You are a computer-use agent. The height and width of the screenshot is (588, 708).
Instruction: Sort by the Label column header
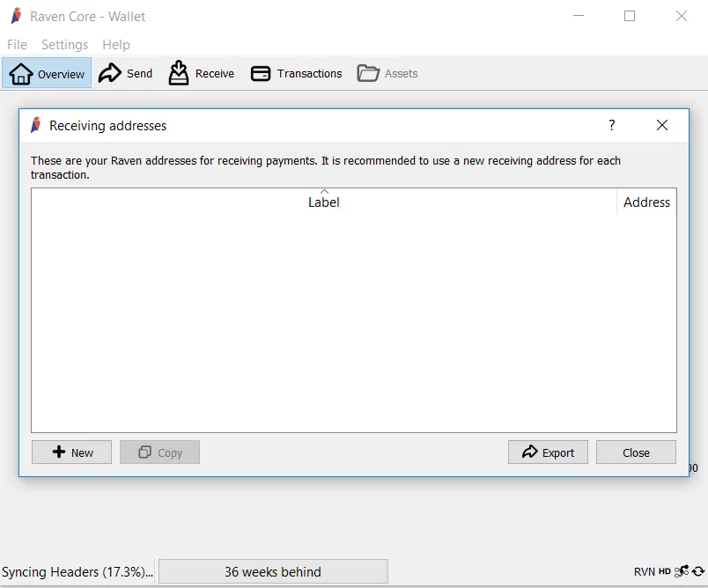coord(324,202)
